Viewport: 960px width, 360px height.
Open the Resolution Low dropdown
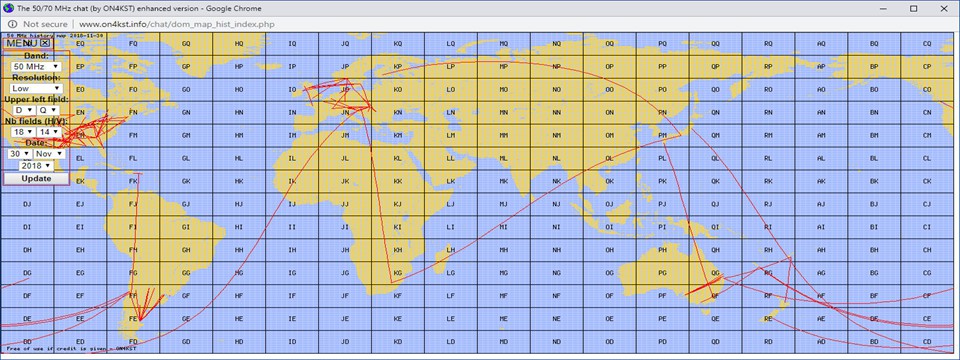[x=37, y=88]
